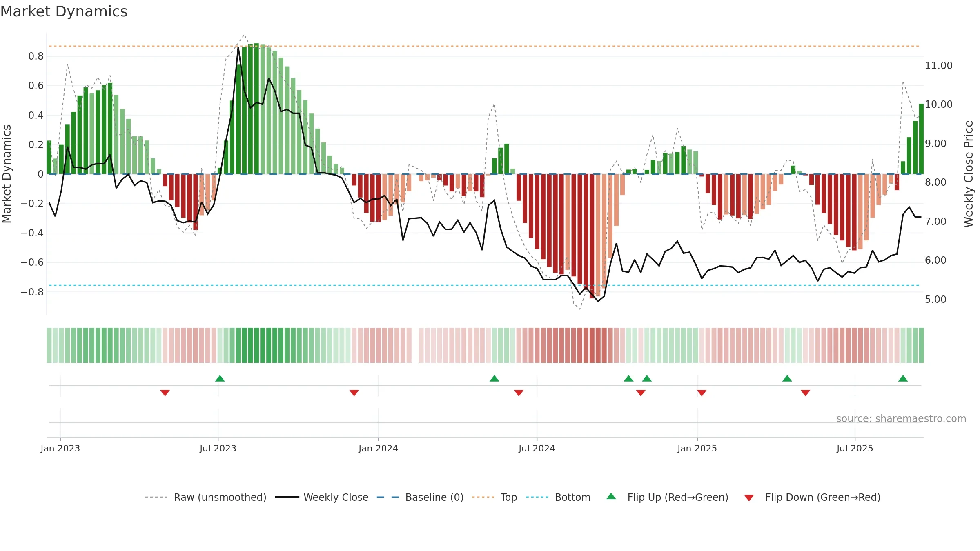Click the Jul 2023 x-axis label
The width and height of the screenshot is (980, 551).
pos(218,448)
